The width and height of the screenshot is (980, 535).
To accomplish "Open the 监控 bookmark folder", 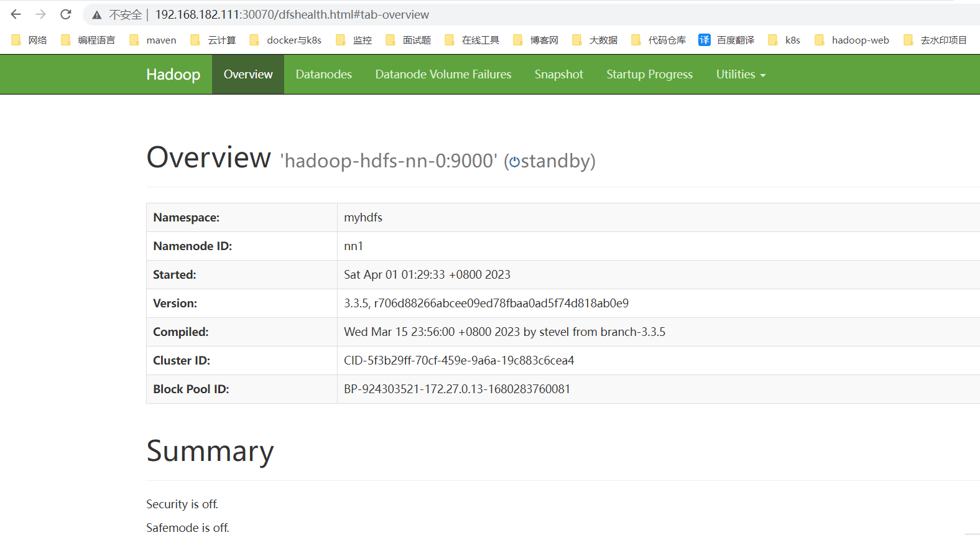I will [354, 40].
